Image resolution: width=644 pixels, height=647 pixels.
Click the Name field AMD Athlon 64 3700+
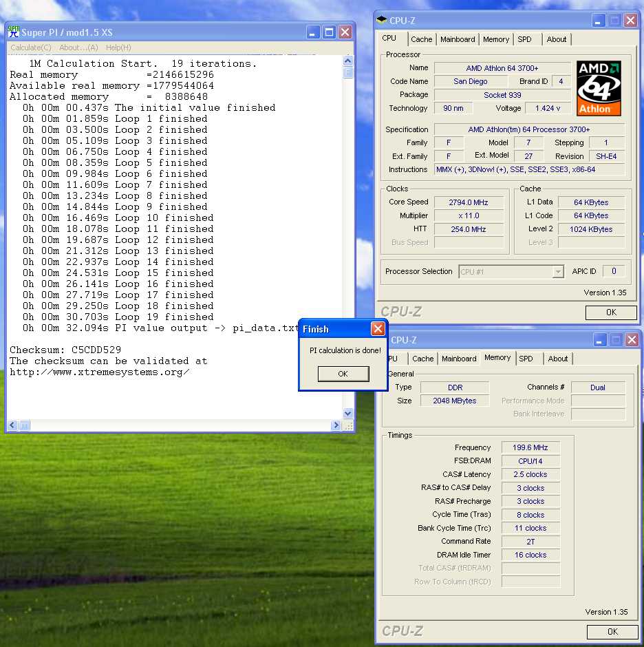(502, 68)
